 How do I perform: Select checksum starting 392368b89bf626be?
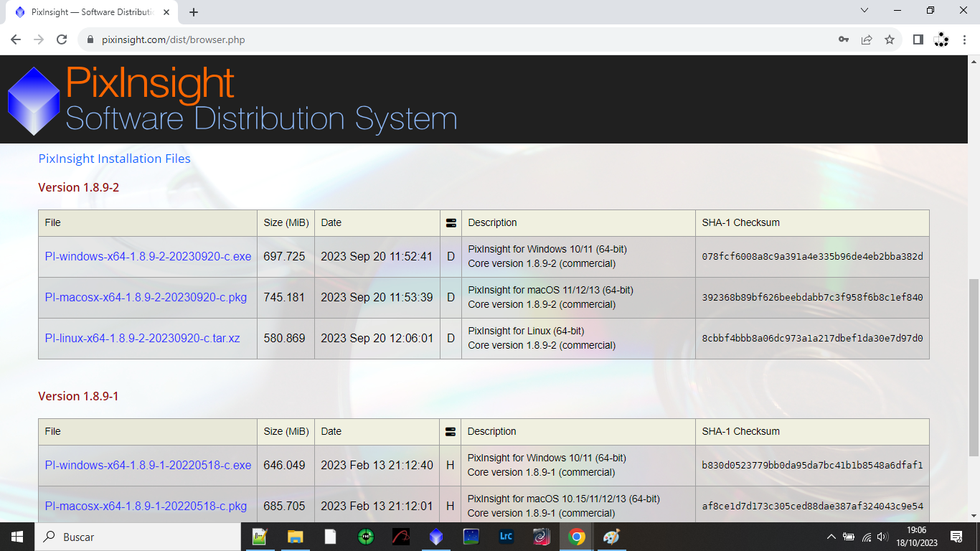[x=812, y=297]
